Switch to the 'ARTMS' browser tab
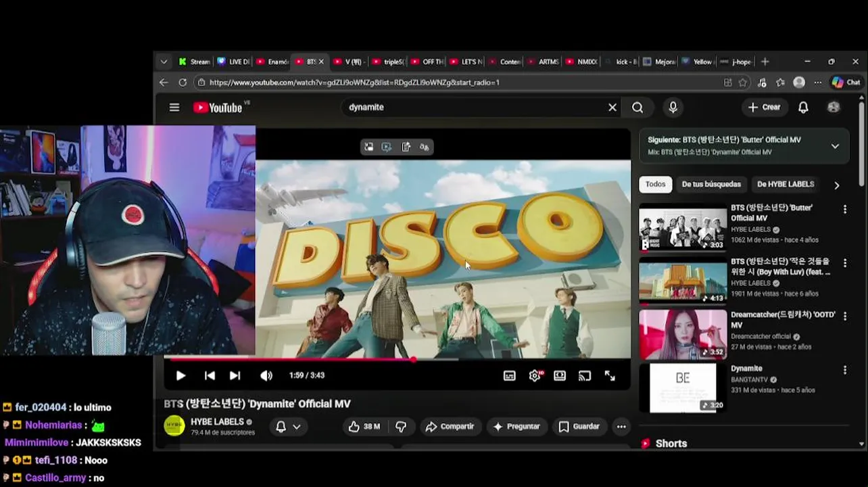The image size is (868, 487). (x=543, y=62)
